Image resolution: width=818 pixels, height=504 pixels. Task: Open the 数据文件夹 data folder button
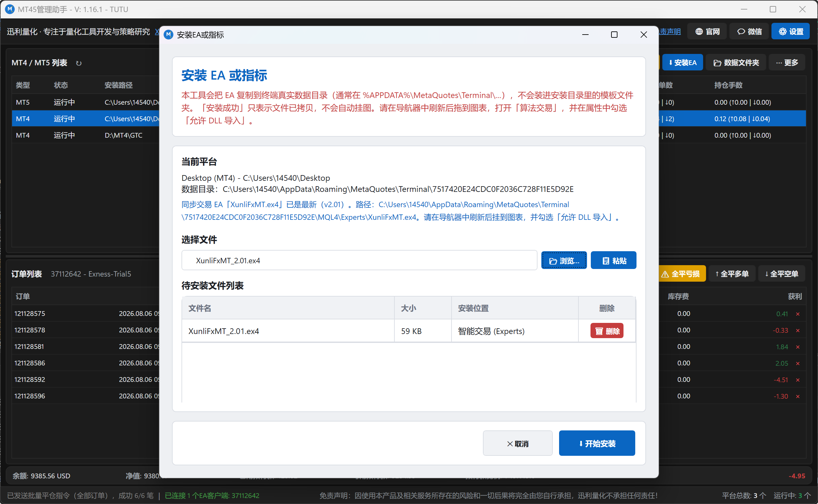point(736,63)
